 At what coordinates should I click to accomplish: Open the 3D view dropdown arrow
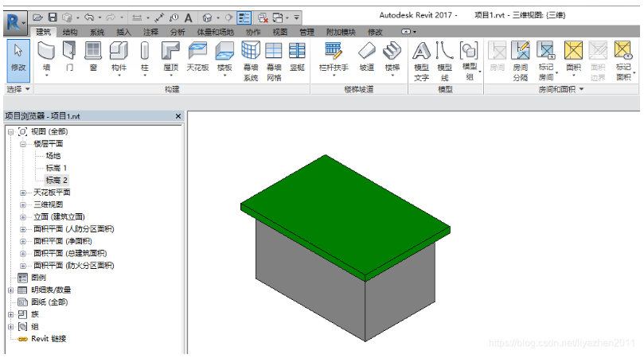click(x=218, y=18)
